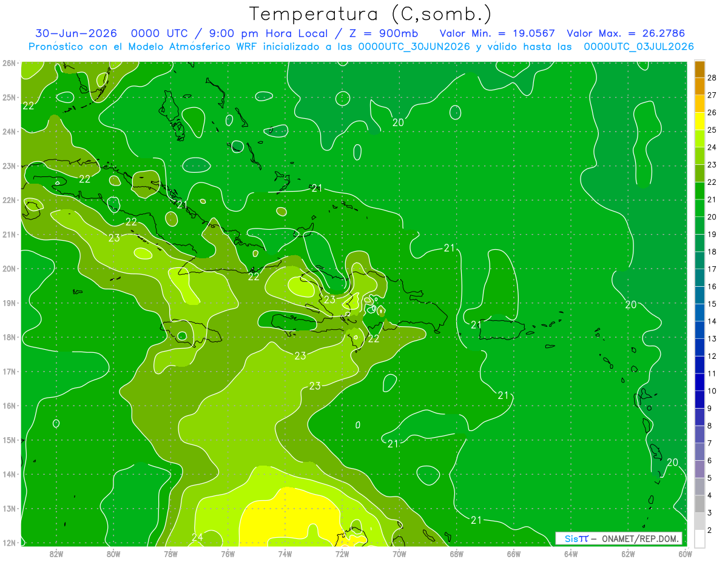Click the latitude axis label "22N"
This screenshot has height=562, width=728.
tap(9, 200)
